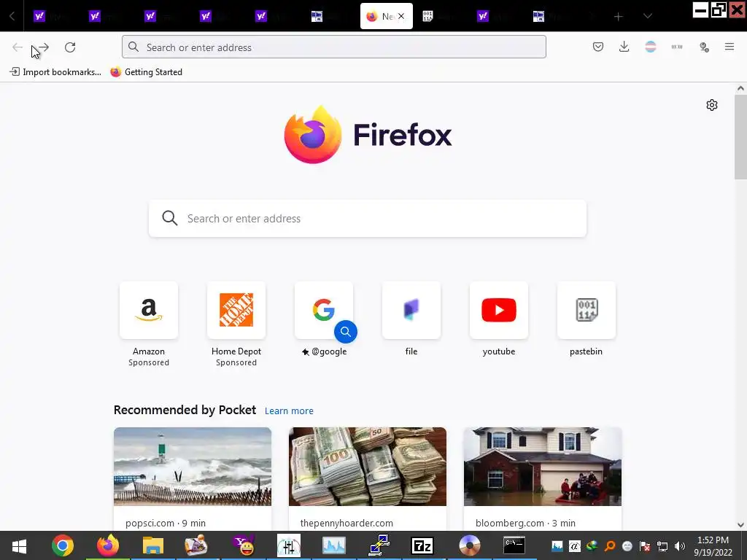The image size is (747, 560).
Task: Click the vertical scrollbar thumb
Action: pos(740,136)
